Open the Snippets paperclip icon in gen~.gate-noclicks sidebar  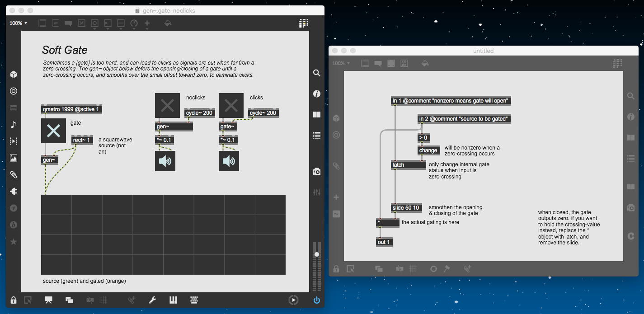tap(14, 175)
